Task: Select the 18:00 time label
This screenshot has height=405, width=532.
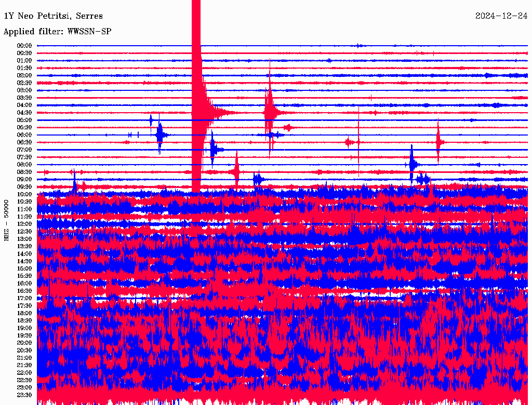Action: pos(24,314)
